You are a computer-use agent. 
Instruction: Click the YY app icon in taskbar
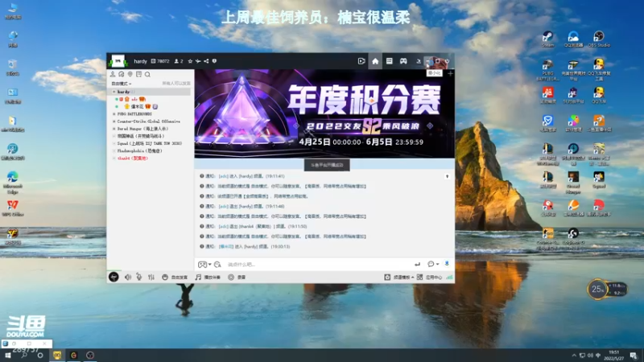pos(56,356)
